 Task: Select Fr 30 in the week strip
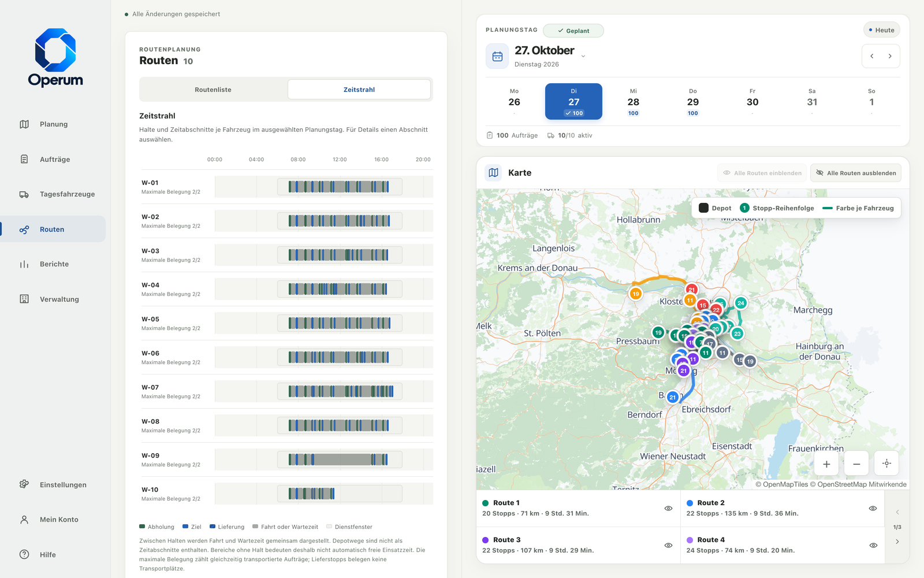click(752, 102)
